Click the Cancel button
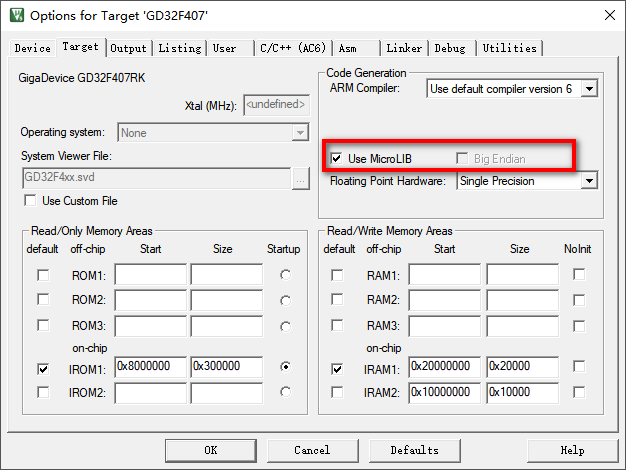 [313, 450]
